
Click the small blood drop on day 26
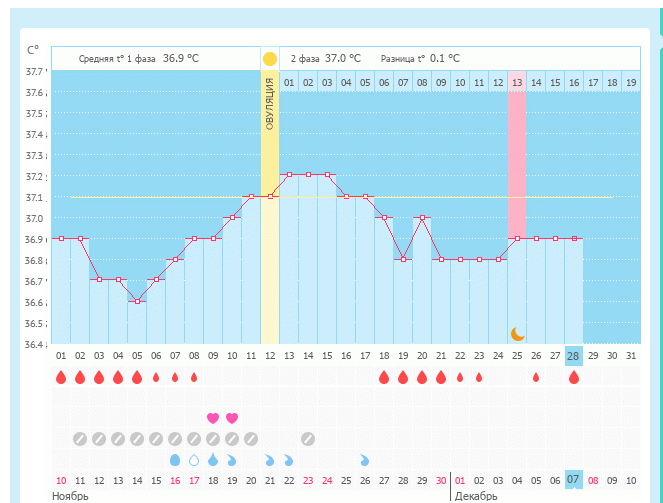536,377
